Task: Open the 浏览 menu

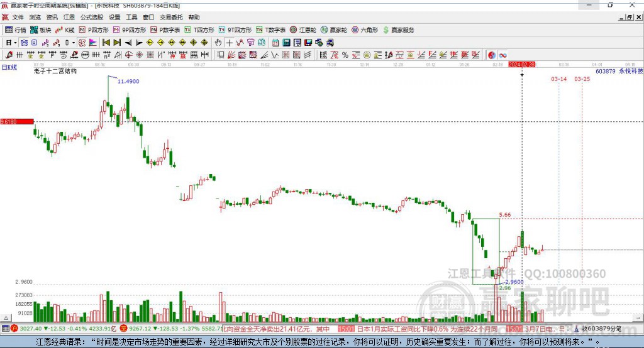Action: tap(35, 17)
